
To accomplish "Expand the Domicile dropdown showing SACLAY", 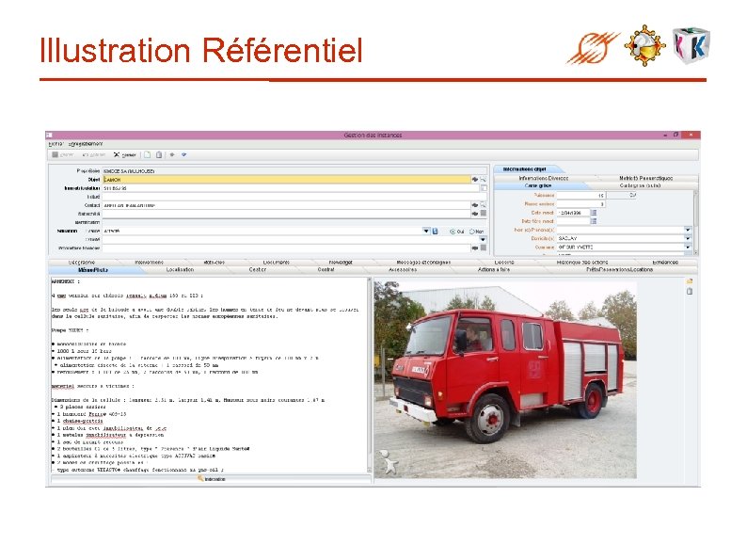I will pyautogui.click(x=688, y=238).
